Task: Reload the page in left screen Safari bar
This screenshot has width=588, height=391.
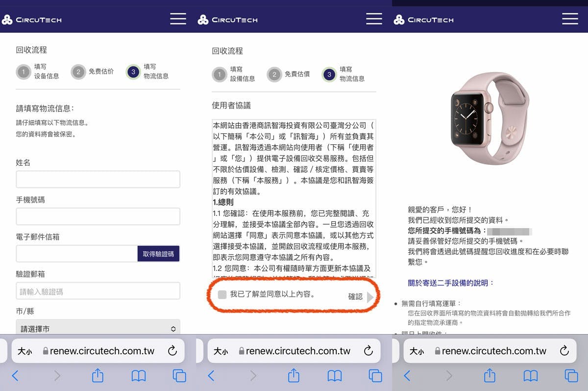Action: 172,351
